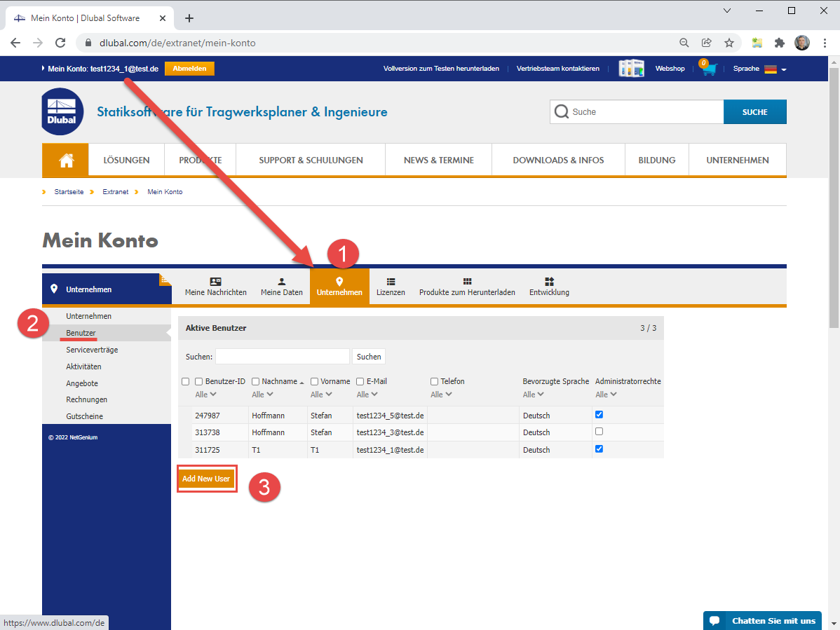Open the Webshop shopping cart icon
This screenshot has width=840, height=630.
tap(707, 69)
